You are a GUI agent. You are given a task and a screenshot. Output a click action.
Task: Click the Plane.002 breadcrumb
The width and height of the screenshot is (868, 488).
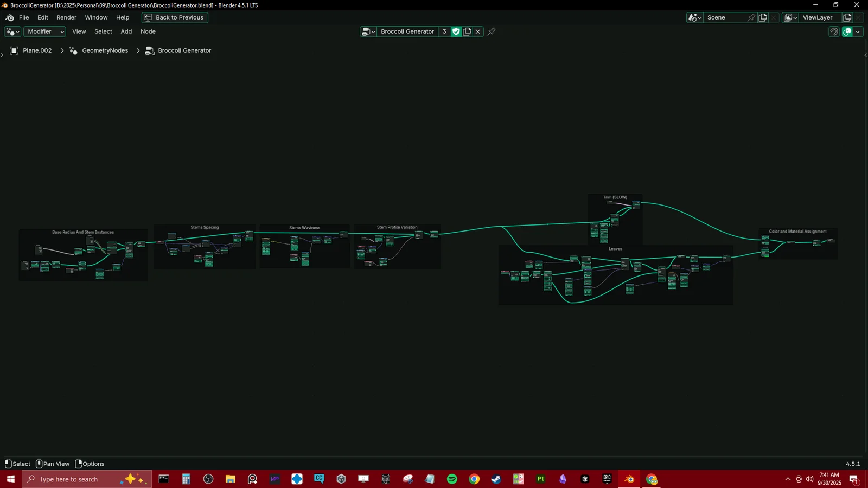pos(37,50)
